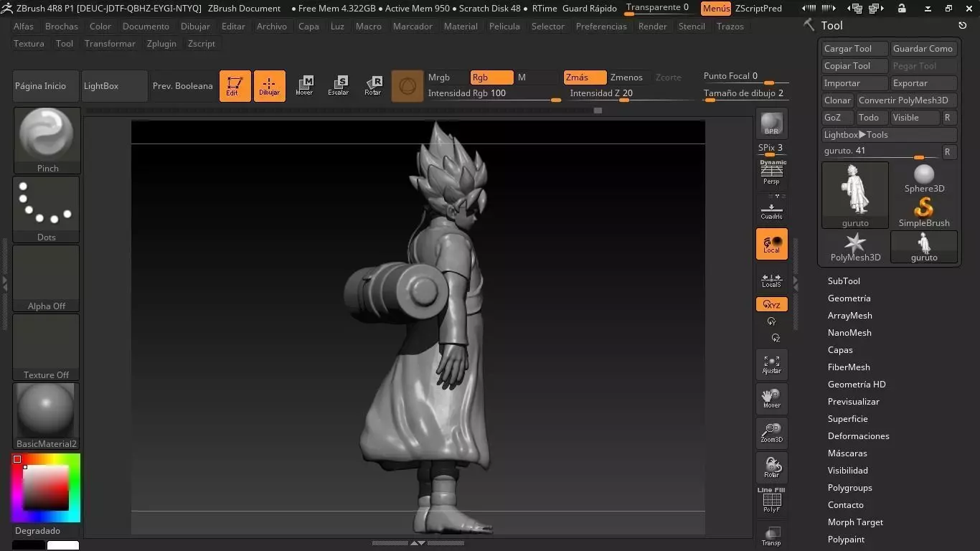The height and width of the screenshot is (551, 980).
Task: Click the Mover hand icon under Ajustar
Action: click(x=772, y=399)
